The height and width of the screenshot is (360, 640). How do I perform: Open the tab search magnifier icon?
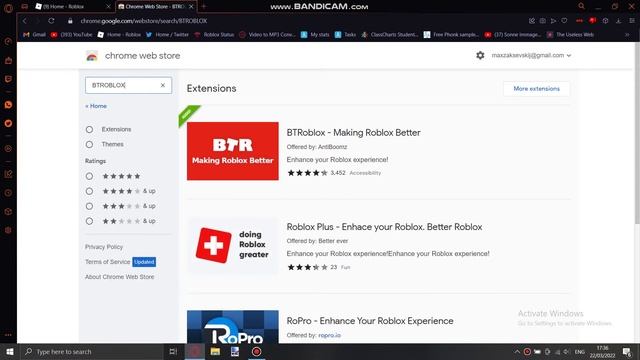581,6
